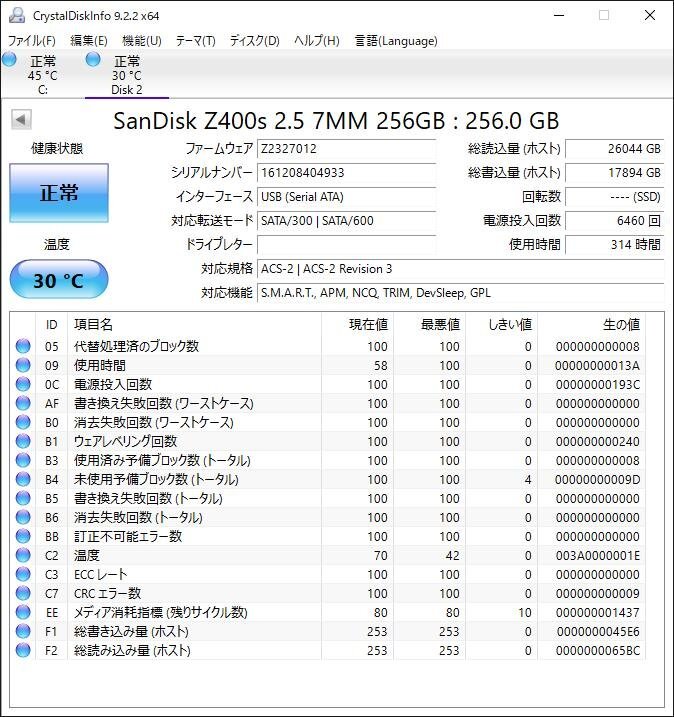Select the Disk 2 tab

(127, 75)
